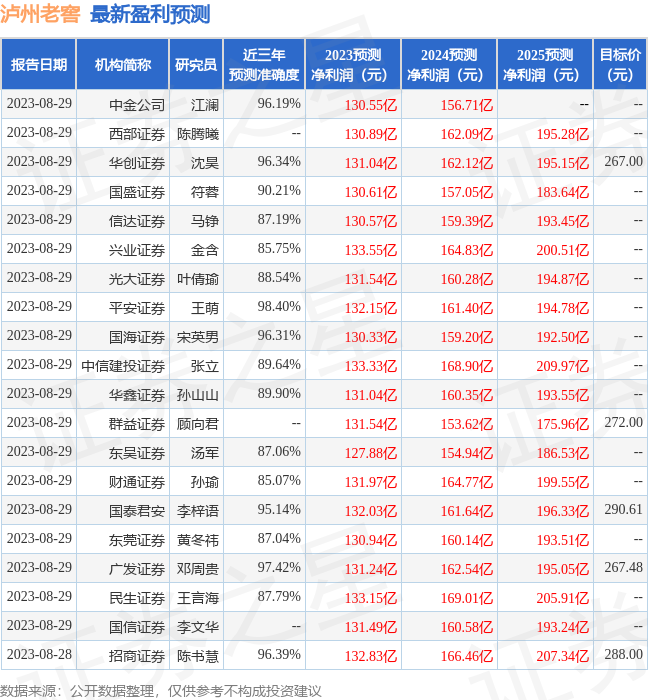
Task: Click the 目标价(元) column header
Action: (x=620, y=64)
